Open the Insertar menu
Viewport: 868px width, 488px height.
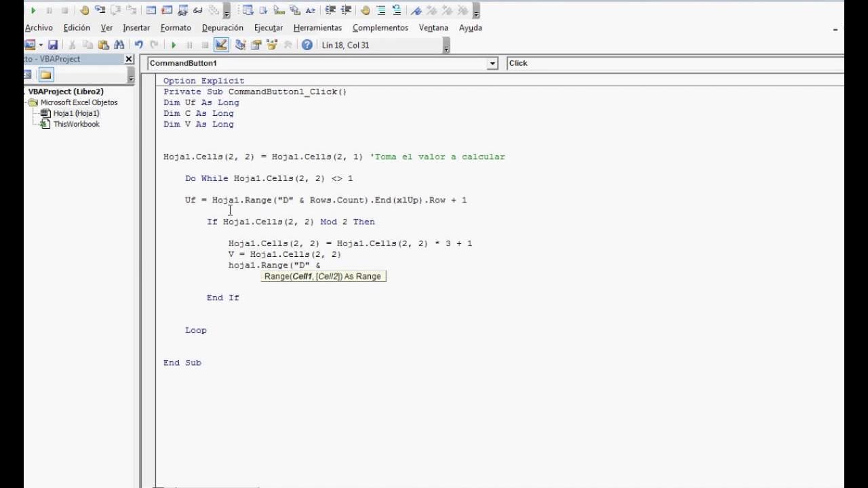[136, 28]
